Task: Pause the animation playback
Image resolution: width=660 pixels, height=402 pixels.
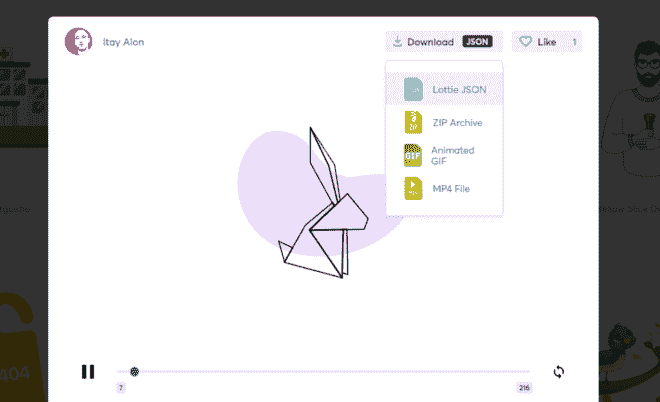Action: [88, 372]
